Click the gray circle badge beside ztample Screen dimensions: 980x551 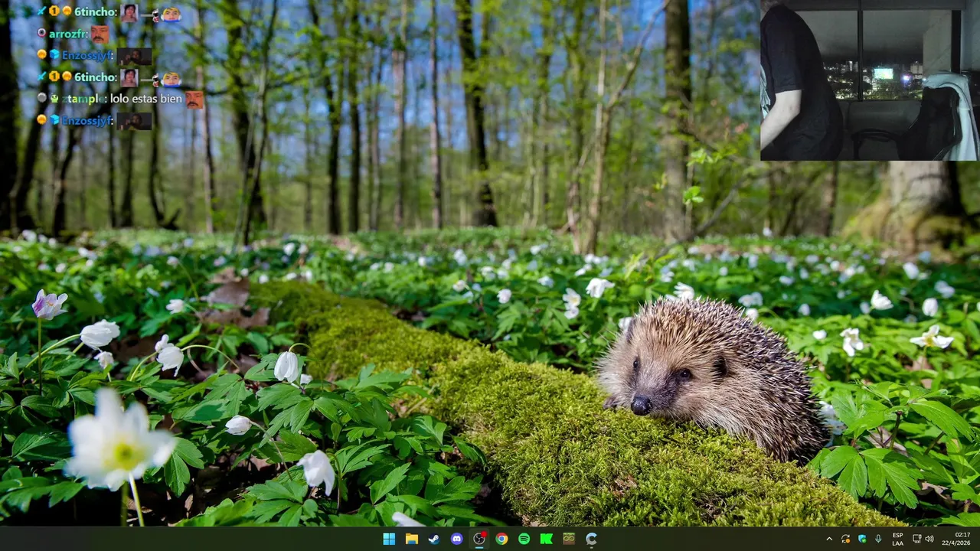coord(41,98)
